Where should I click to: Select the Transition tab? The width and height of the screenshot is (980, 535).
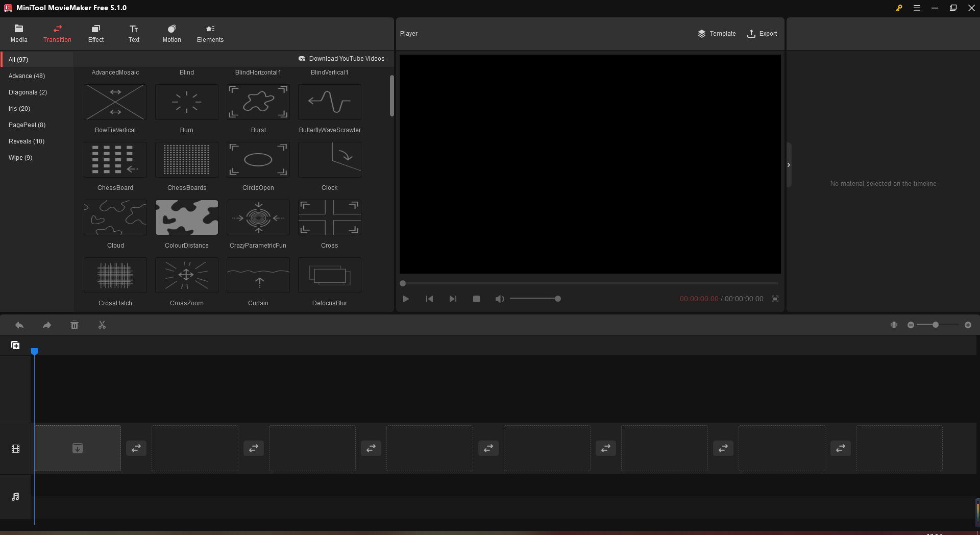(57, 34)
